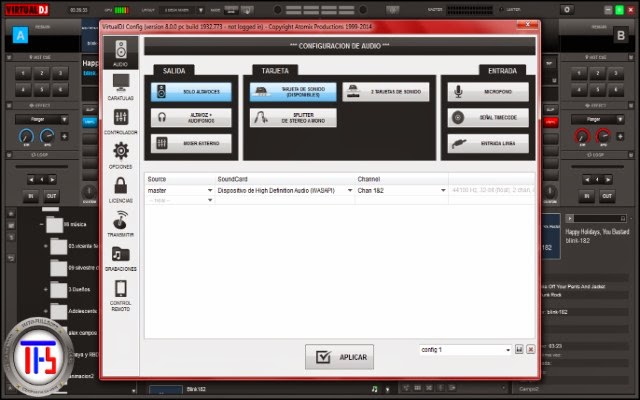This screenshot has width=640, height=400.
Task: Click deck B loop IN button
Action: point(587,196)
